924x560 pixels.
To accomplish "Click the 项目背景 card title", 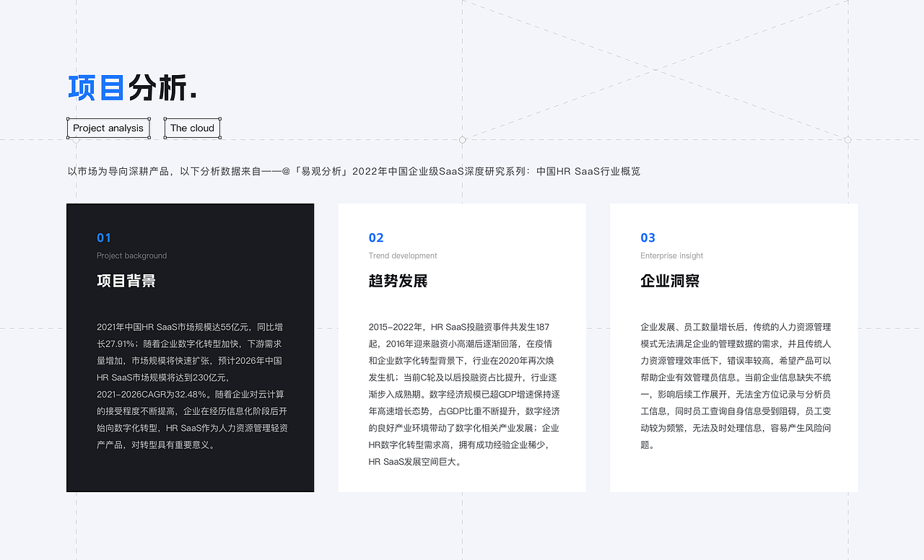I will coord(126,281).
